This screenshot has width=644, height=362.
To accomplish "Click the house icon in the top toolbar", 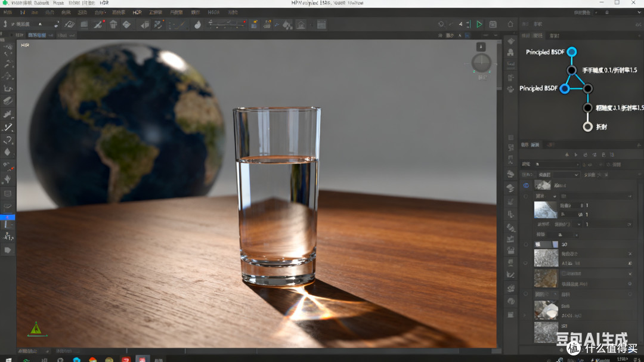I will (301, 24).
